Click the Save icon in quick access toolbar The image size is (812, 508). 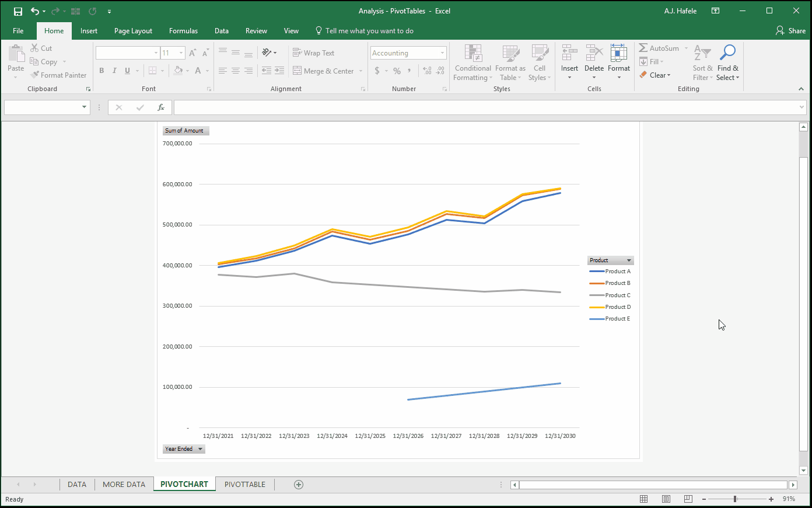pyautogui.click(x=18, y=11)
